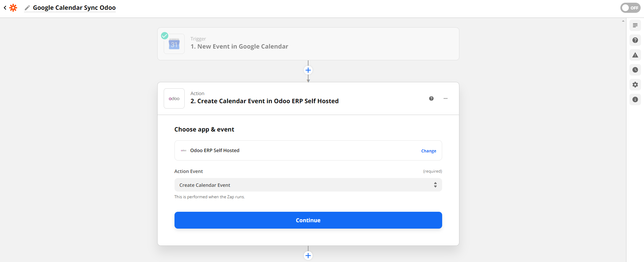644x262 pixels.
Task: Open the clock history icon in sidebar
Action: pyautogui.click(x=635, y=70)
